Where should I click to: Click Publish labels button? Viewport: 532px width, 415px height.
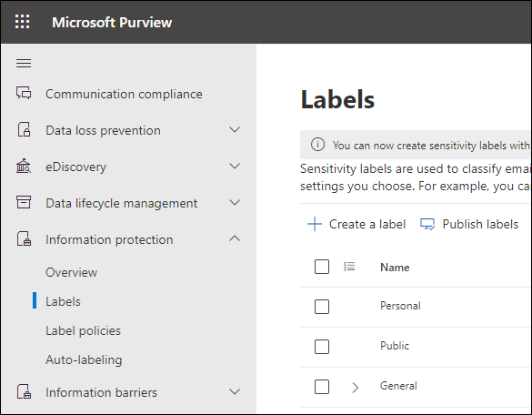click(469, 224)
